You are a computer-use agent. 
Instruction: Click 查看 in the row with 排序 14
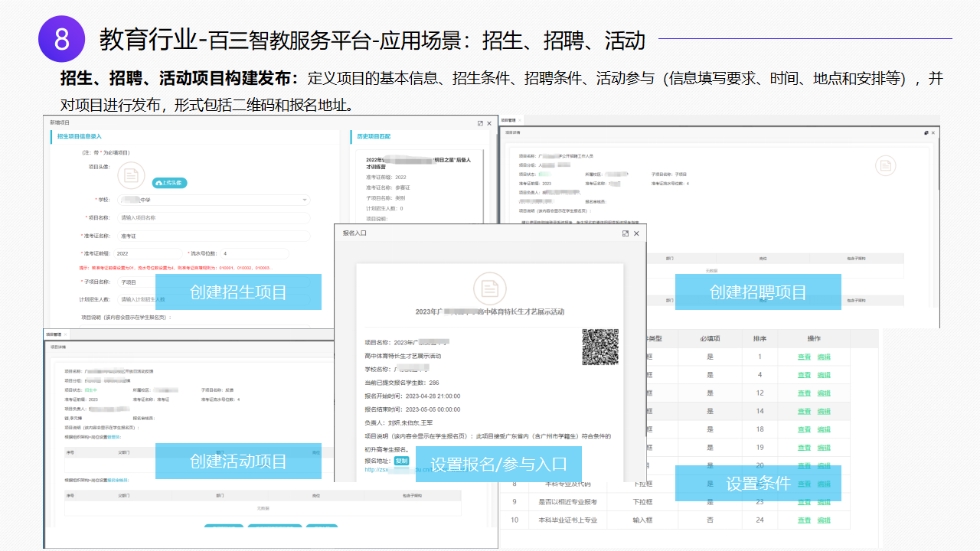pos(804,412)
